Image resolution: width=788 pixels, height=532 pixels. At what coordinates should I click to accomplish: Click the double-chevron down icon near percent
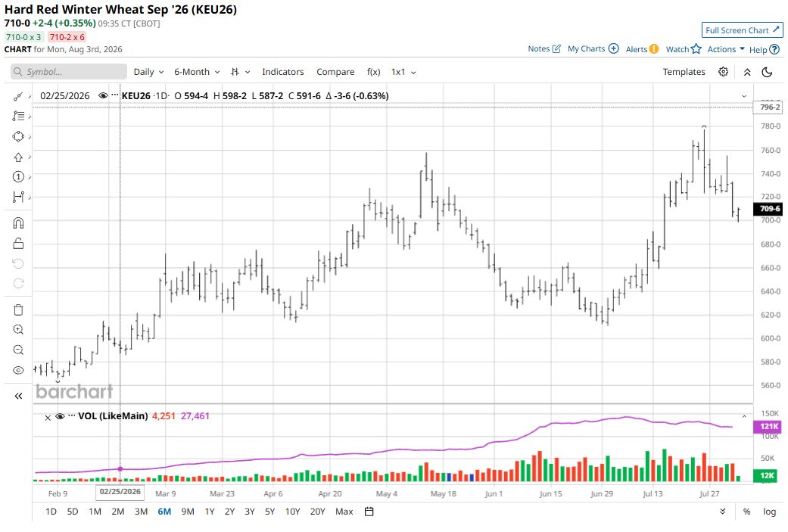click(x=723, y=512)
